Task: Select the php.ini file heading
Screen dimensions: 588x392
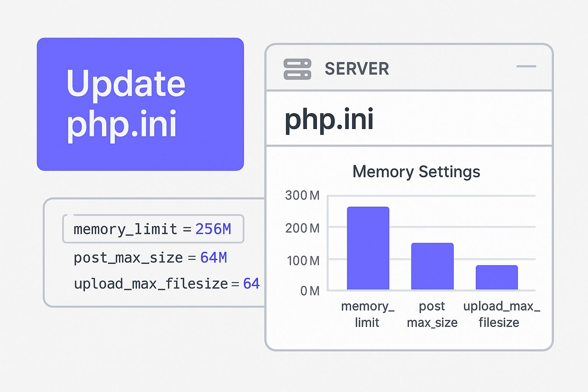Action: (x=329, y=119)
